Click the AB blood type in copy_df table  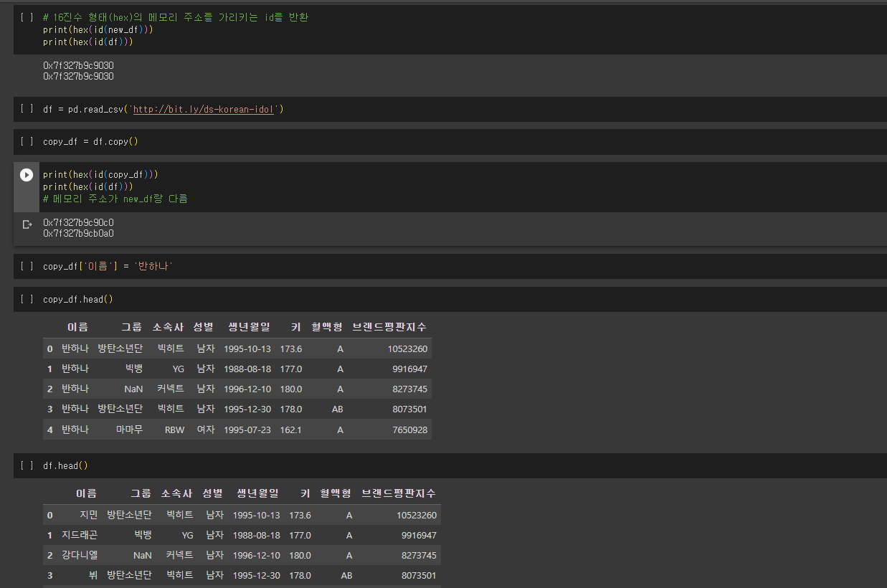coord(337,409)
